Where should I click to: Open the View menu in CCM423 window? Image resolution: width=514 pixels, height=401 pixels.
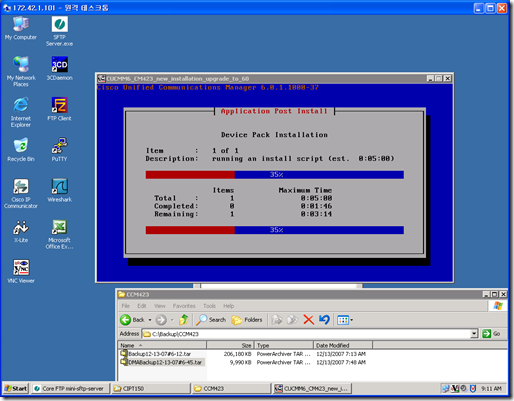coord(160,306)
